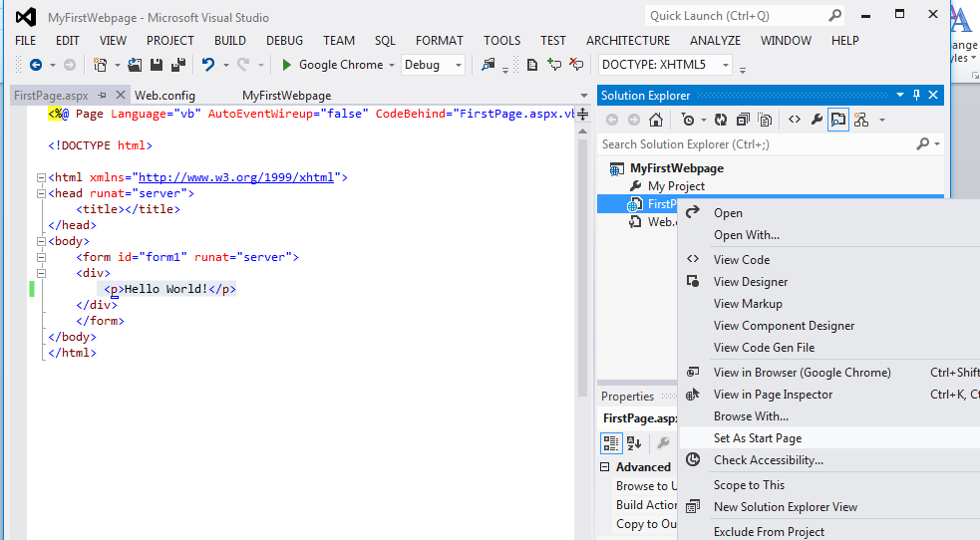Toggle Preview Selected Items in Solution Explorer
980x540 pixels.
pyautogui.click(x=838, y=120)
